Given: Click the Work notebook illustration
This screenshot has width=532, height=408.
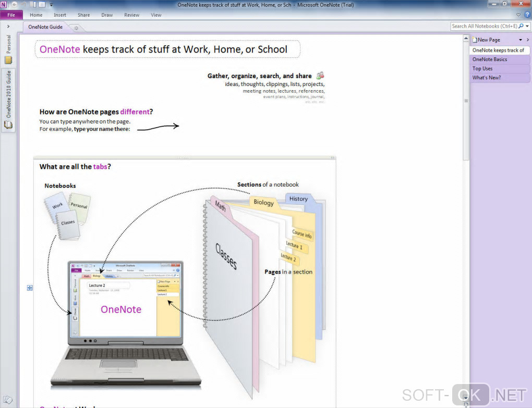Looking at the screenshot, I should click(56, 206).
